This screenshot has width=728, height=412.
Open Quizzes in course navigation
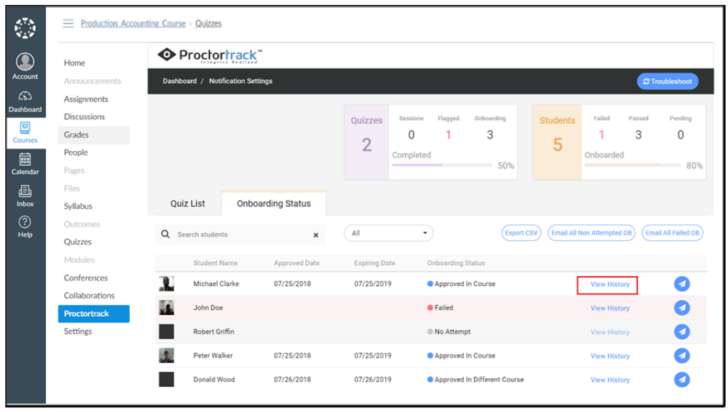coord(78,242)
